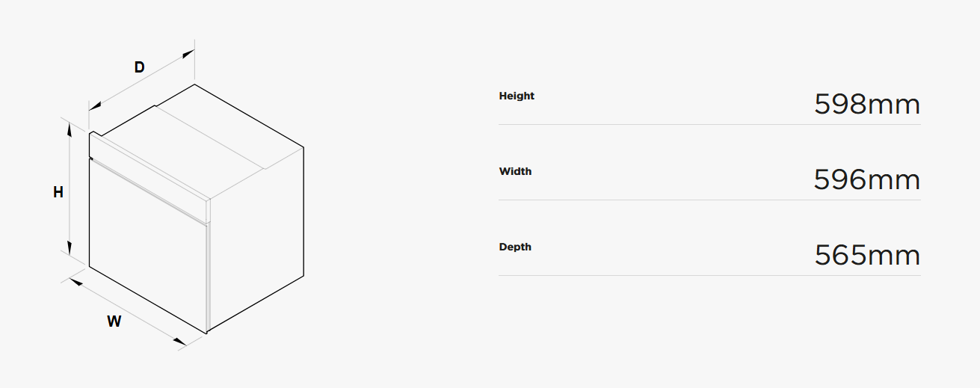
Task: Click the left arrowhead of the D dimension line
Action: click(96, 105)
